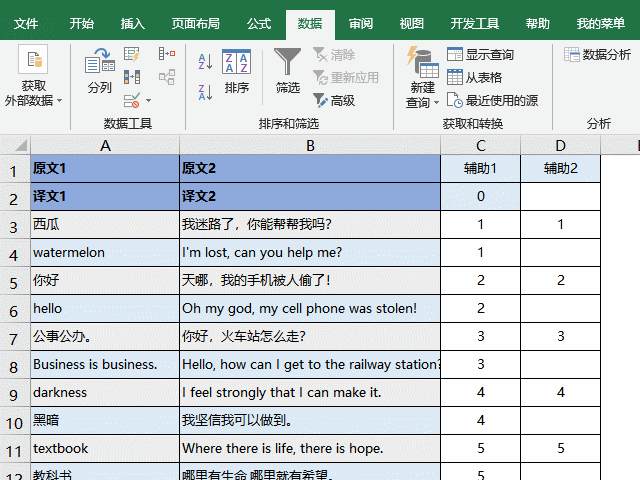This screenshot has height=480, width=640.
Task: Select row 1 header
Action: [x=15, y=169]
